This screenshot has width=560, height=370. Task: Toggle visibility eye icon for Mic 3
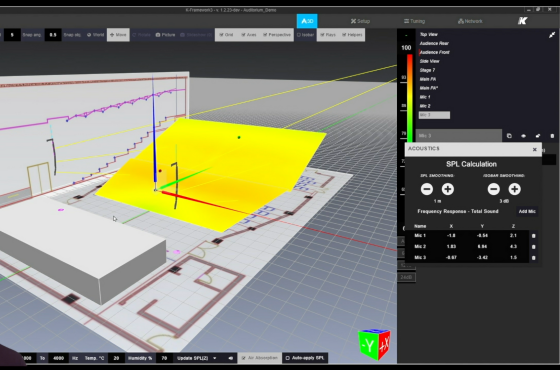[523, 136]
